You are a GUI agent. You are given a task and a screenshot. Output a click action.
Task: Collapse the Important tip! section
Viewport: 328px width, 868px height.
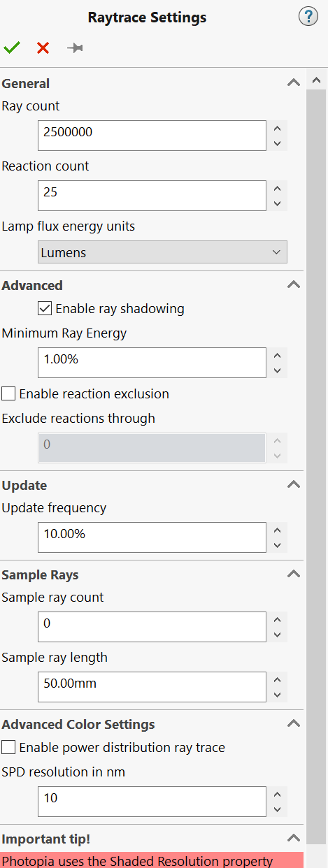(x=294, y=838)
